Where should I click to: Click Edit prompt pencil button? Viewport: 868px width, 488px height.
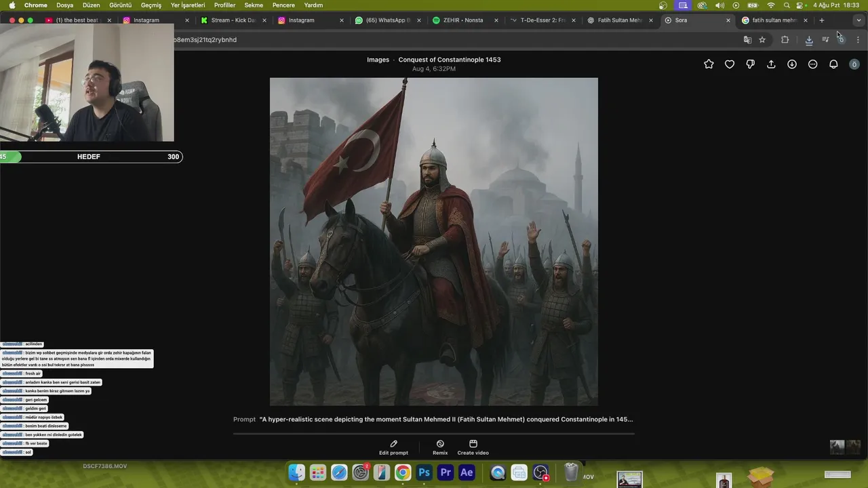[x=393, y=447]
